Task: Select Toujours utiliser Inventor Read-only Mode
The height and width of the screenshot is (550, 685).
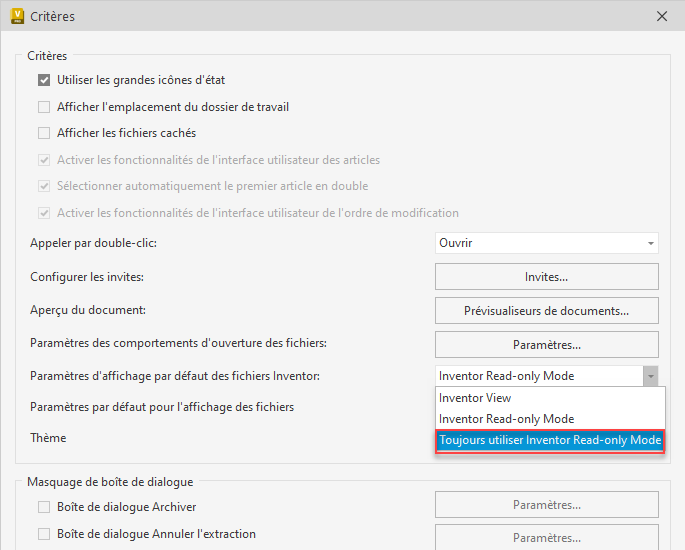Action: point(550,441)
